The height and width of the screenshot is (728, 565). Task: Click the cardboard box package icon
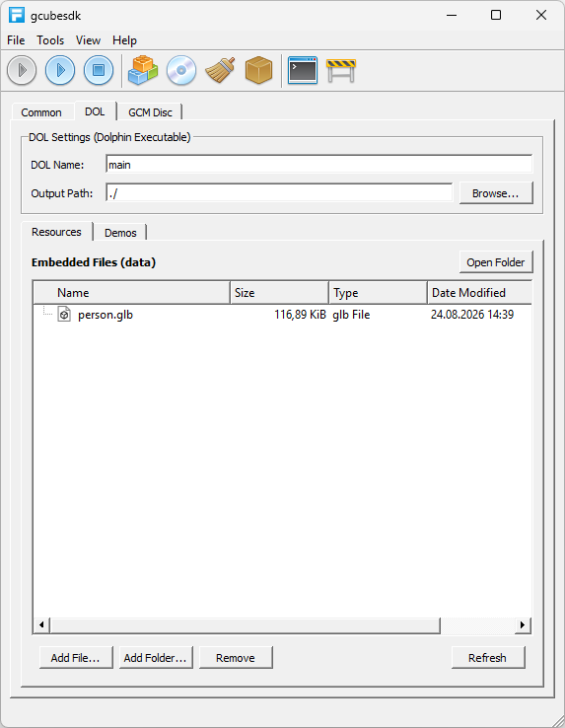tap(258, 70)
